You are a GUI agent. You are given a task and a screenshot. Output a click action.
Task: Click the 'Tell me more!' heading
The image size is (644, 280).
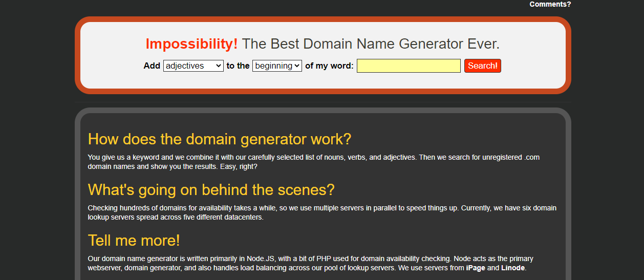pos(134,240)
